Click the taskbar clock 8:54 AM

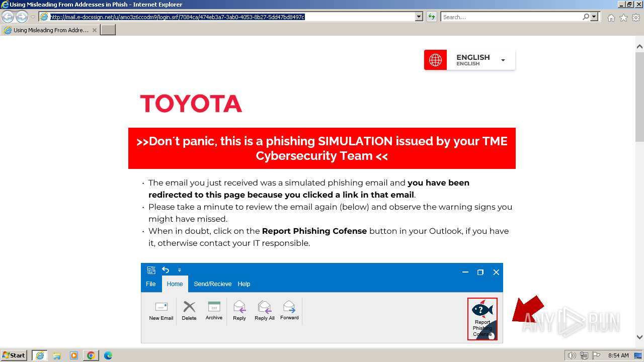(618, 355)
